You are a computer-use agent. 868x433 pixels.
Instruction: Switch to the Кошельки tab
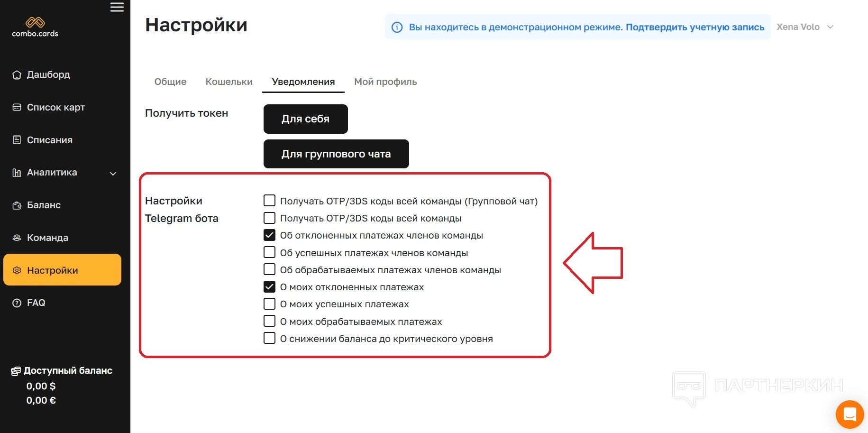229,82
